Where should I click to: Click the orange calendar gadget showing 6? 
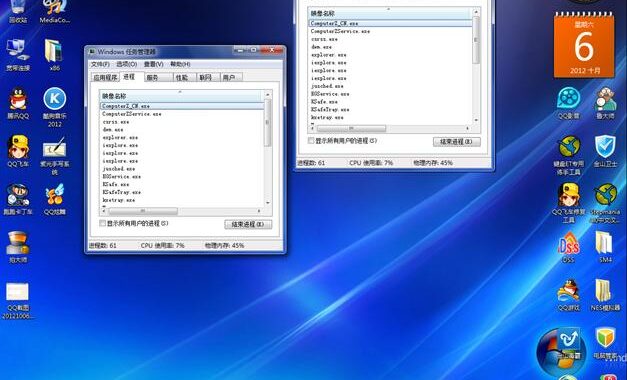[584, 44]
